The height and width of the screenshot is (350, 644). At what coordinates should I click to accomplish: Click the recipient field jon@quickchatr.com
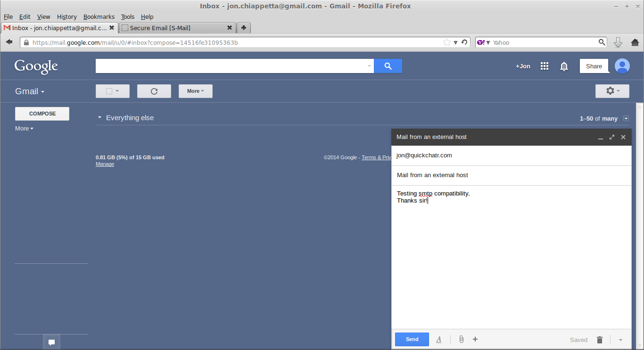pos(512,155)
